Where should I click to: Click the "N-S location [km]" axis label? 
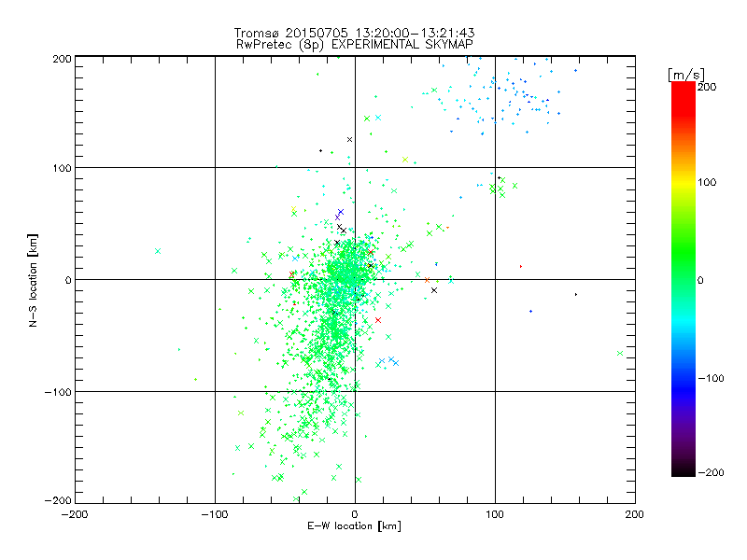(x=33, y=281)
